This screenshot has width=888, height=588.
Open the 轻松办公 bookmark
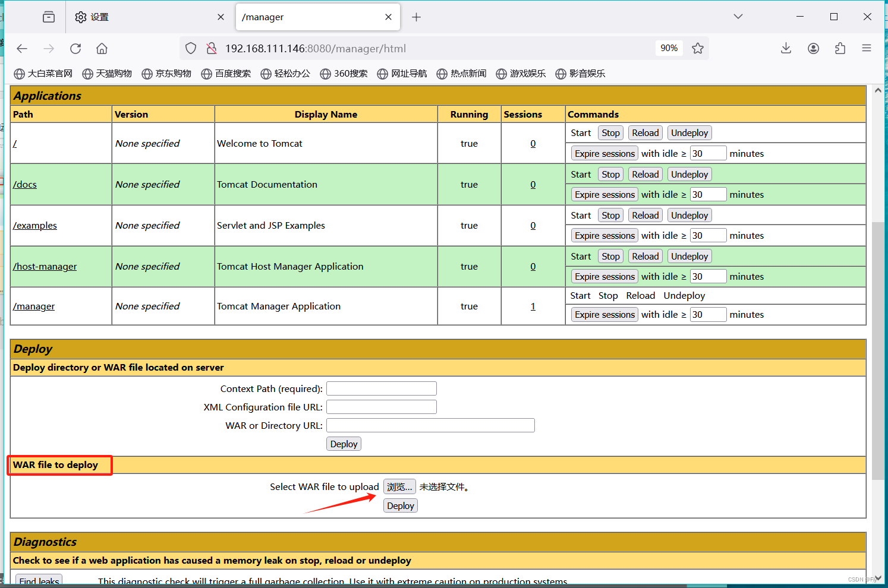[x=285, y=74]
